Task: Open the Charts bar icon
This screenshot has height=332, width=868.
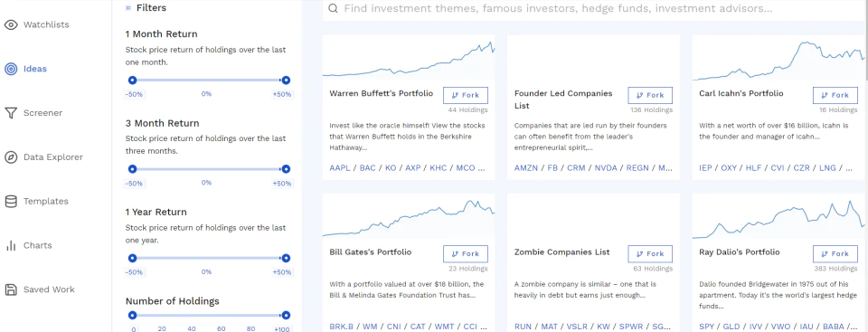Action: tap(11, 245)
